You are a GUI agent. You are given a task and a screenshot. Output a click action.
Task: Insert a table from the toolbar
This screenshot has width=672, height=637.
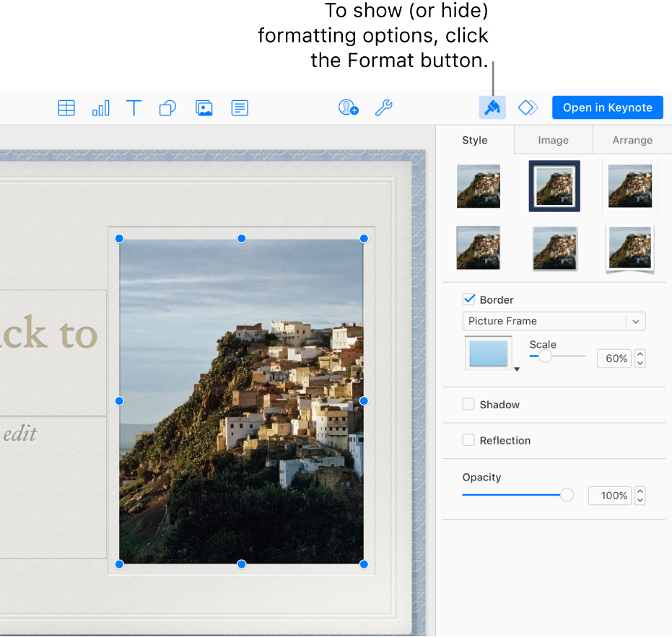coord(66,108)
